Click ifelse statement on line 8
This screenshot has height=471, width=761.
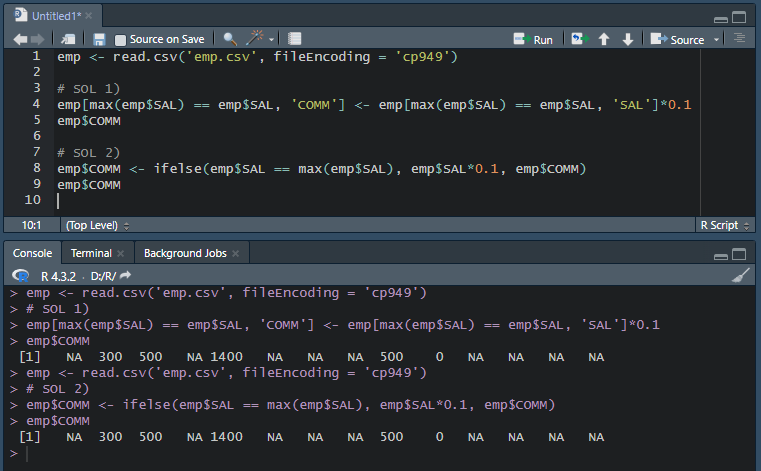[x=321, y=169]
